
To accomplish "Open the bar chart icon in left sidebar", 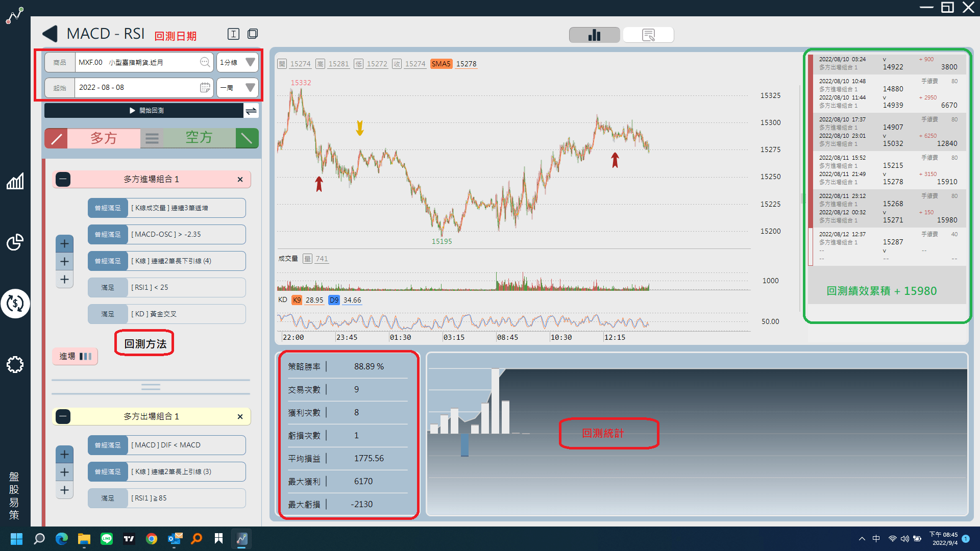I will pos(15,181).
